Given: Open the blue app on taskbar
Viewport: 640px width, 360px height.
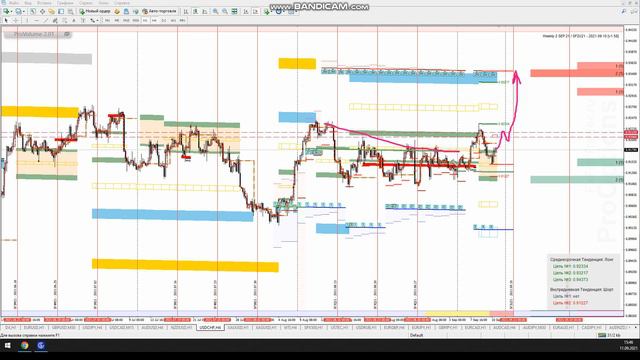Looking at the screenshot, I should (40, 345).
